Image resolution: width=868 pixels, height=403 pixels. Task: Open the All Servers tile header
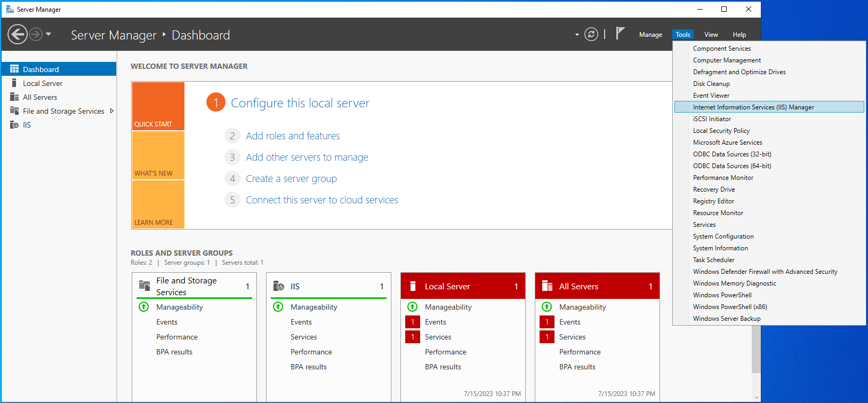click(x=597, y=286)
